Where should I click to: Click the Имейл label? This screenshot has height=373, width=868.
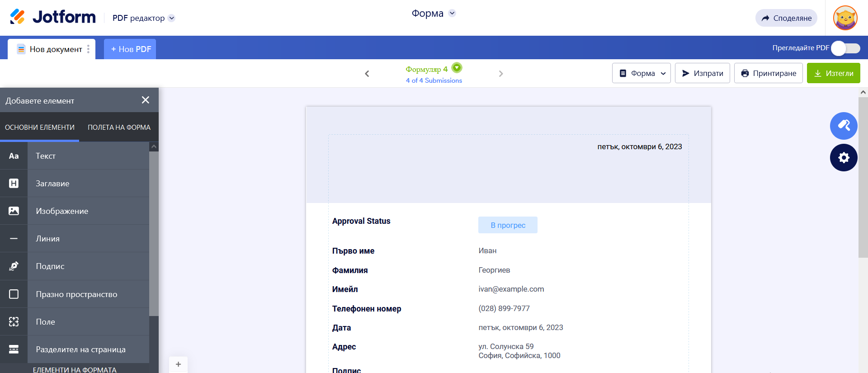click(345, 289)
